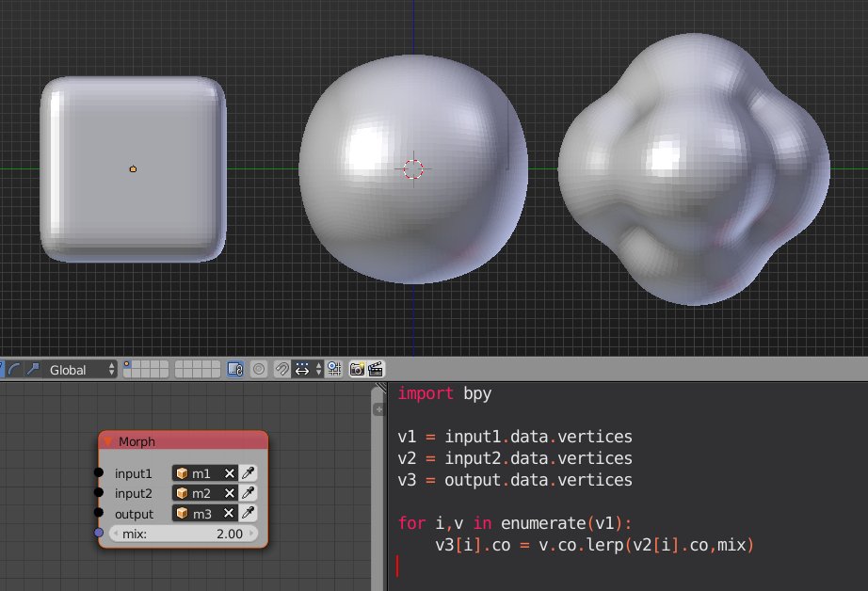Increase mix with the right arrow

point(252,534)
